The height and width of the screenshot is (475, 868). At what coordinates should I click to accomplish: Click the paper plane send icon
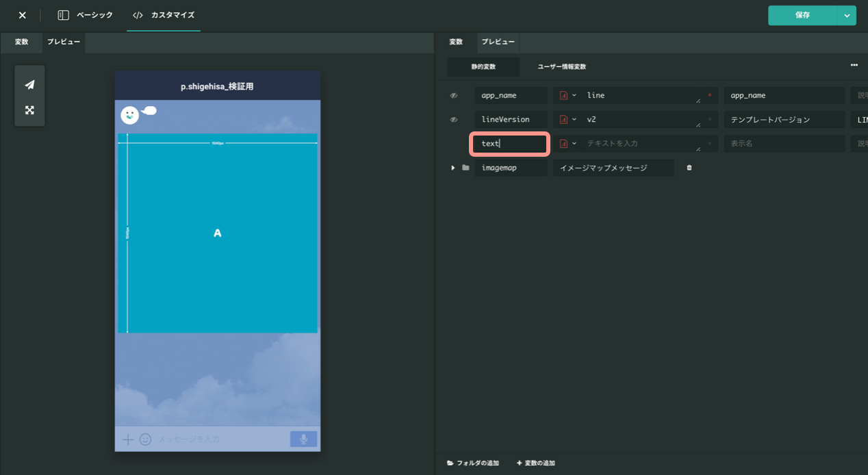29,85
